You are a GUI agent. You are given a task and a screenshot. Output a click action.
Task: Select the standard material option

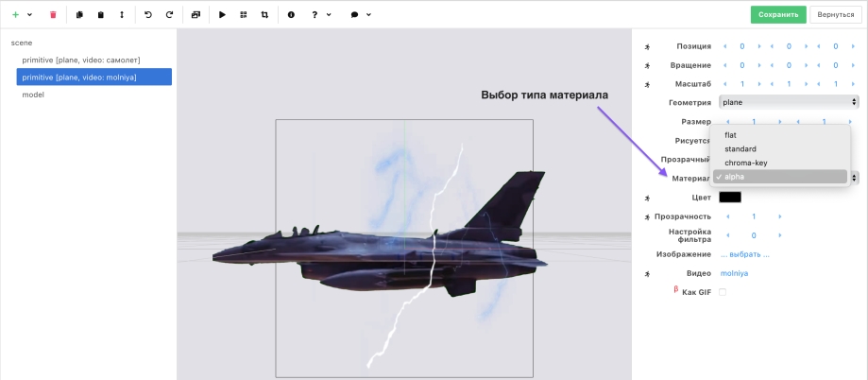(740, 148)
